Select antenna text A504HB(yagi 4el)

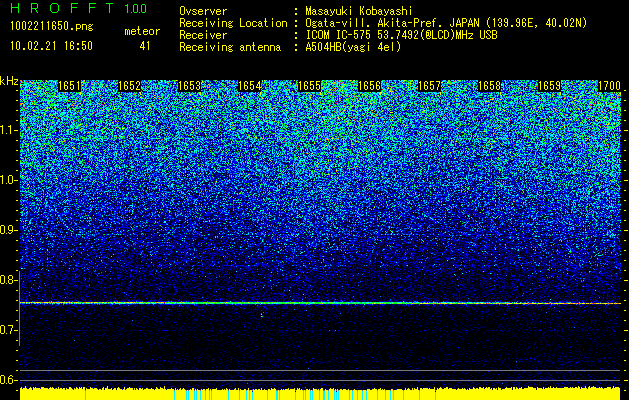[353, 47]
